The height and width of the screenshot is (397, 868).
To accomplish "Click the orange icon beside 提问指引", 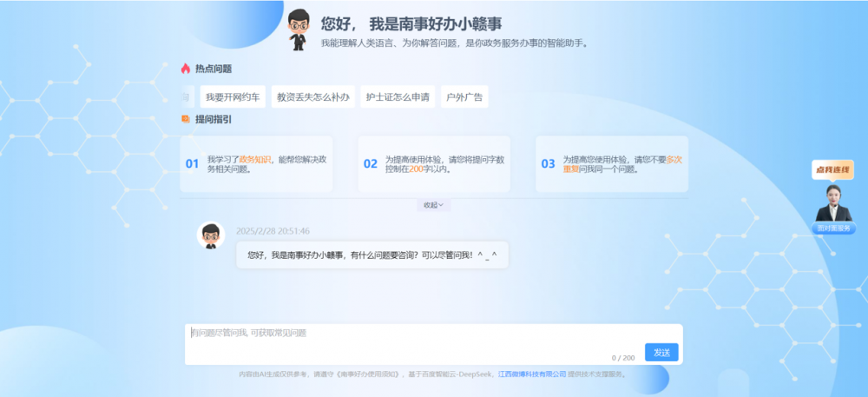I will point(186,119).
